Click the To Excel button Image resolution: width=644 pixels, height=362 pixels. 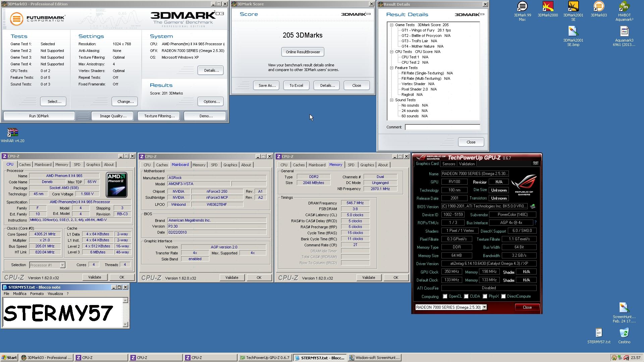296,85
